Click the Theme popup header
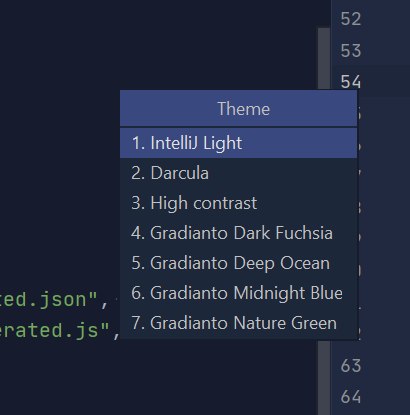The width and height of the screenshot is (410, 415). pos(238,109)
